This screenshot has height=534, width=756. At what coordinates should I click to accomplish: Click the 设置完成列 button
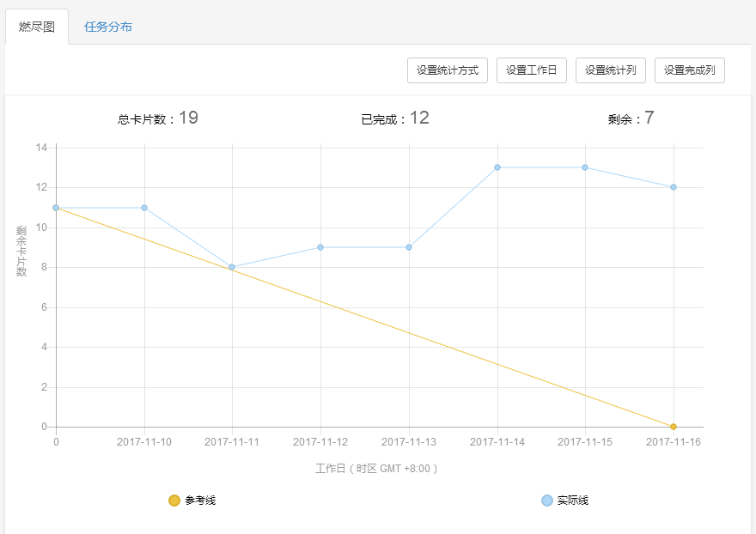pos(690,70)
